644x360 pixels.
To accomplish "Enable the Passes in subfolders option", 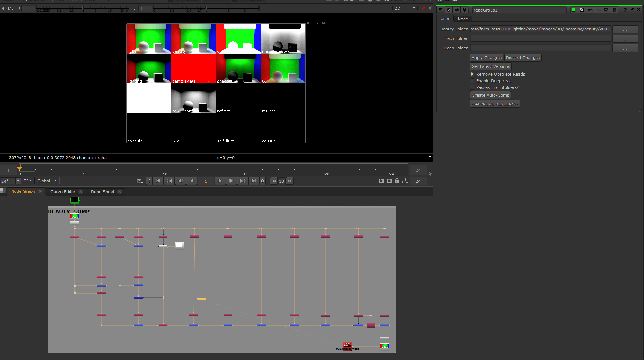I will point(472,87).
